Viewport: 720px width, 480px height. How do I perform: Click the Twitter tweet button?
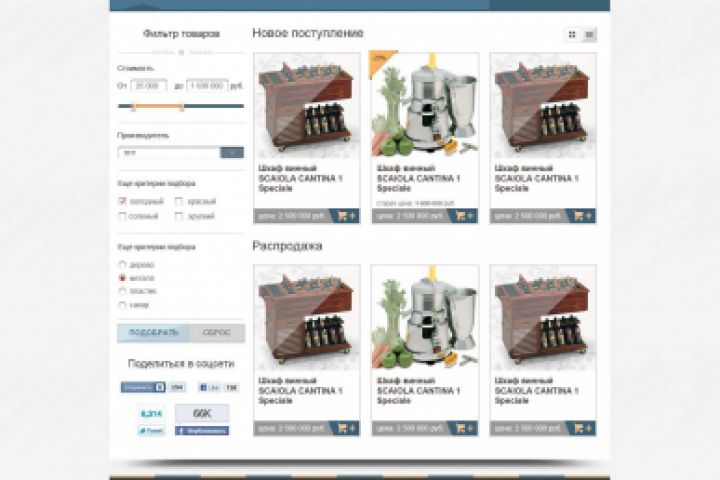pos(152,431)
